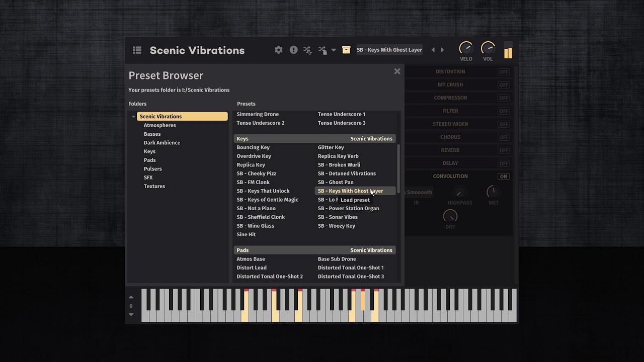Image resolution: width=644 pixels, height=362 pixels.
Task: Adjust the convolution HIGHPASS knob
Action: click(460, 192)
